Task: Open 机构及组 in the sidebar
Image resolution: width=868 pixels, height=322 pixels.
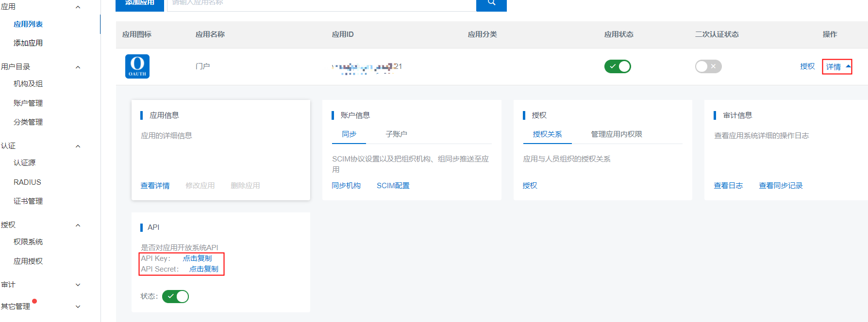Action: coord(28,84)
